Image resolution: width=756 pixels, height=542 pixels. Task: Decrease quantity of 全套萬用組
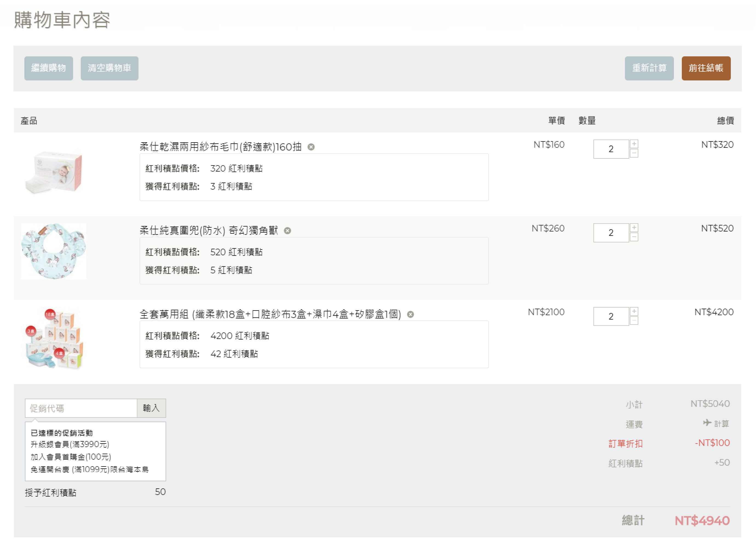[634, 320]
